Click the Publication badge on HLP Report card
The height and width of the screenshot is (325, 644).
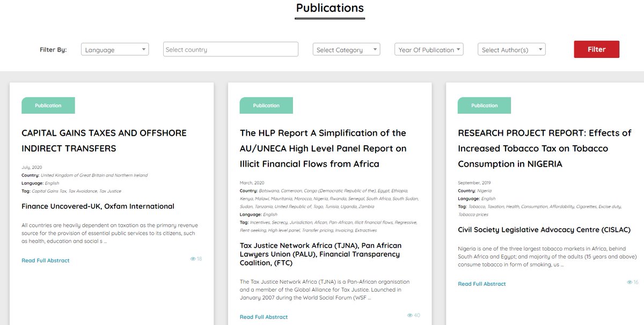(x=266, y=106)
